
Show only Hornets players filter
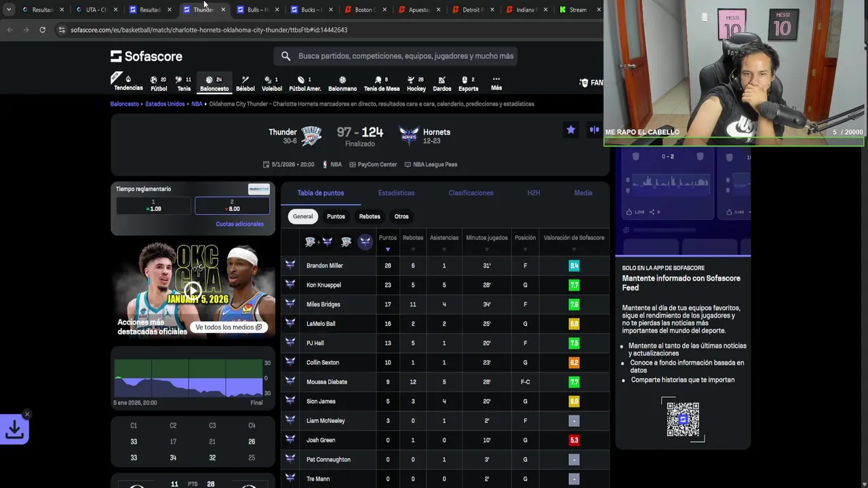pos(365,242)
